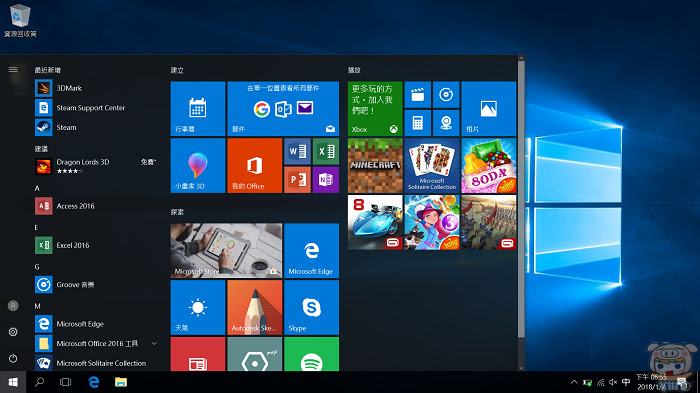Launch the Candy Crush Soda tile
Screen dimensions: 700x393
(x=489, y=165)
